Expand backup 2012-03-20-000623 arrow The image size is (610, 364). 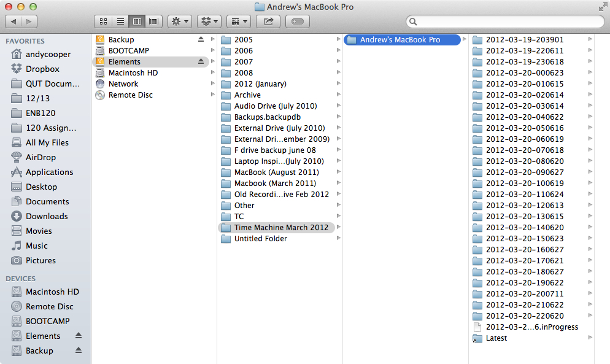point(590,72)
